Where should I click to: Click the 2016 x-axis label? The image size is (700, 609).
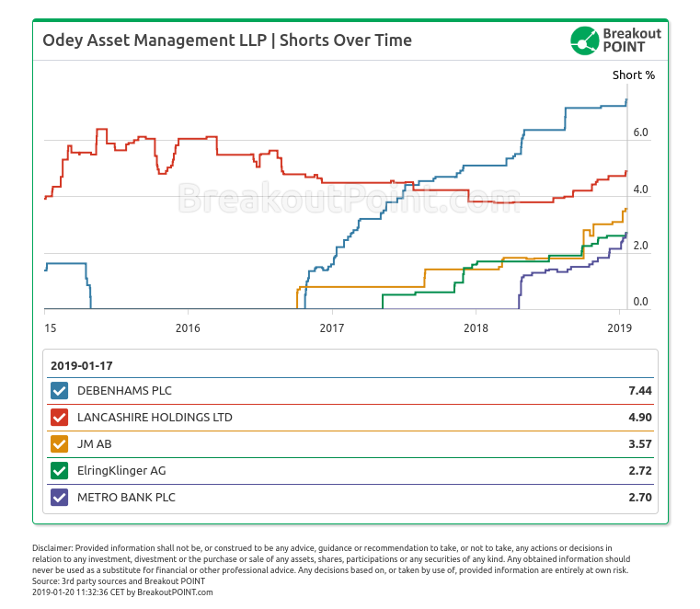[188, 328]
